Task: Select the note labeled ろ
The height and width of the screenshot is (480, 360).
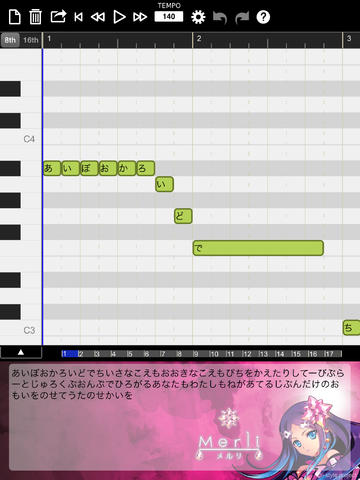Action: [x=146, y=168]
